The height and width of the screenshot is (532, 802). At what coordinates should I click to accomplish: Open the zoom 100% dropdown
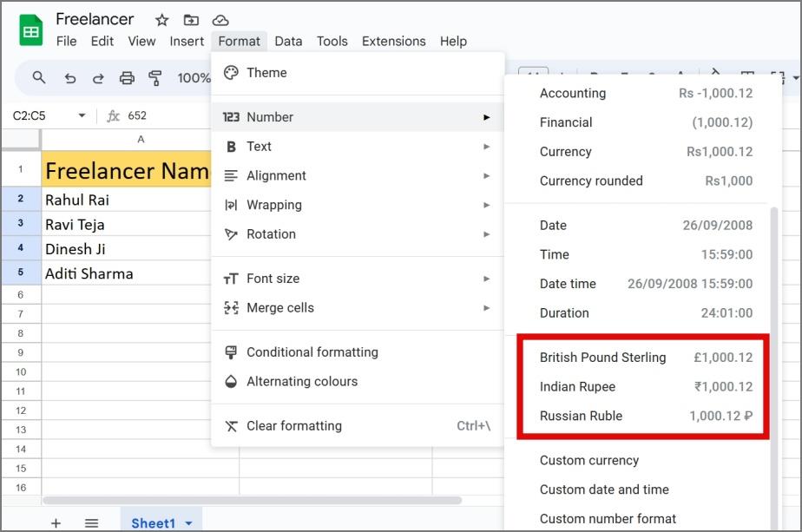click(194, 78)
